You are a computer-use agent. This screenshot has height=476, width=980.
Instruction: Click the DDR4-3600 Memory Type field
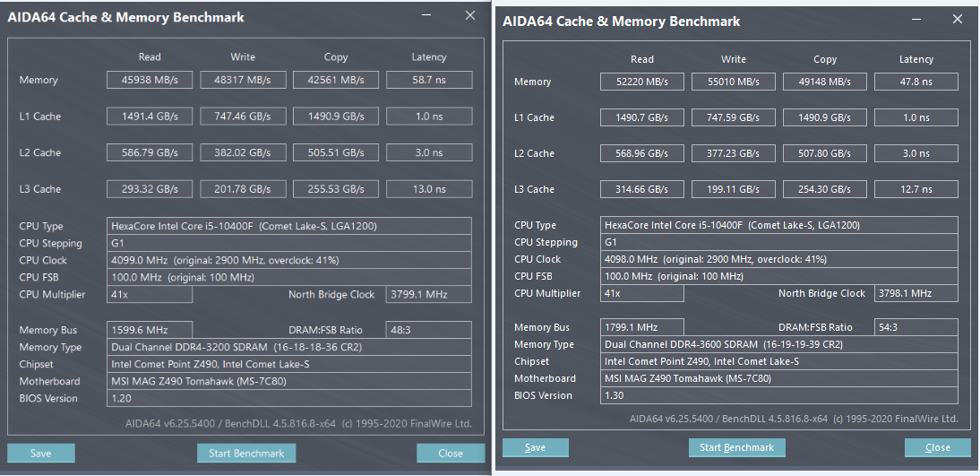(779, 344)
